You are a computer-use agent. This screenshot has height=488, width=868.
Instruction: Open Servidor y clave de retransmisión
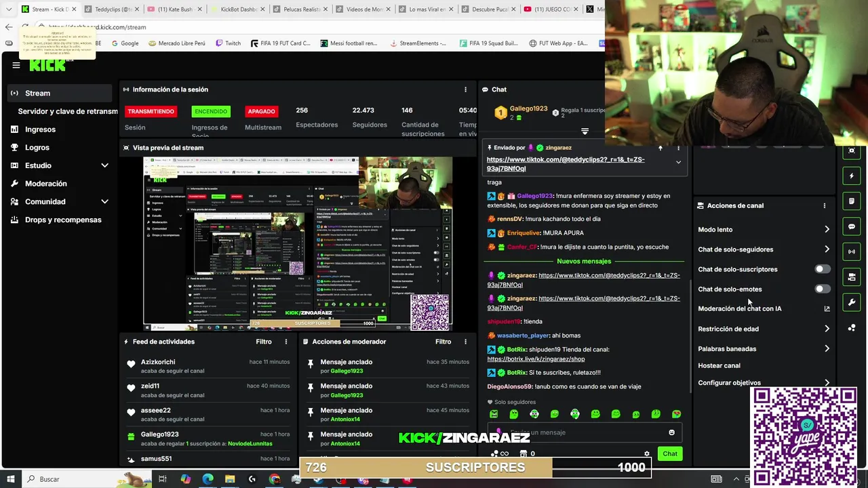(x=68, y=111)
